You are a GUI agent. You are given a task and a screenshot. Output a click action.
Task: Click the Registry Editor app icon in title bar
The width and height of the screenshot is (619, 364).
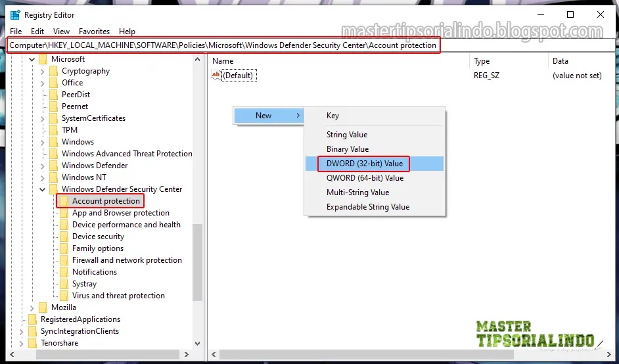pos(15,15)
